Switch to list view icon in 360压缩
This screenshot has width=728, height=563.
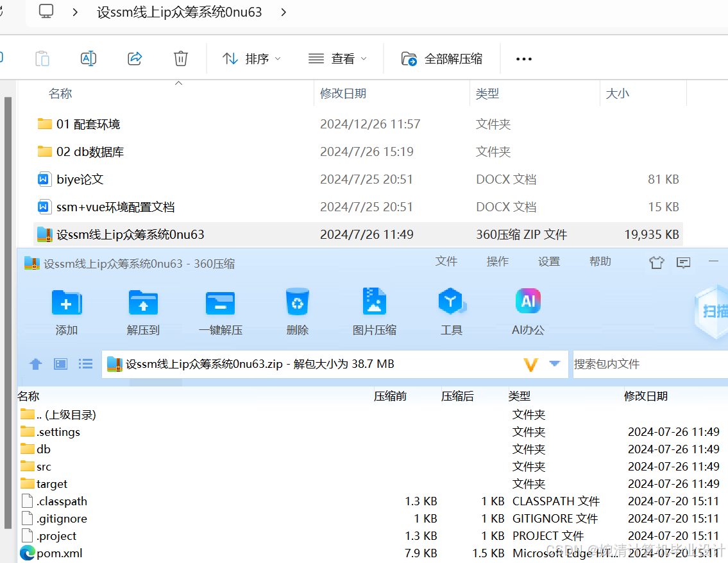(85, 364)
